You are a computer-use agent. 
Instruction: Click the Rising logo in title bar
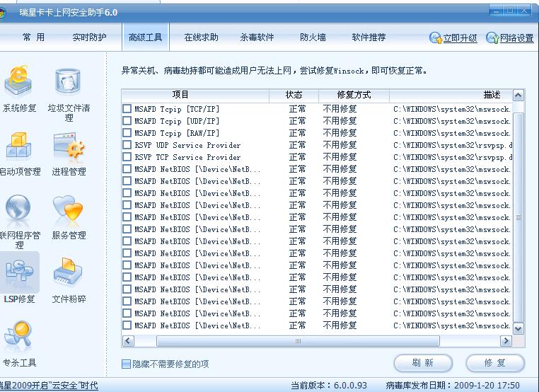pyautogui.click(x=2, y=13)
